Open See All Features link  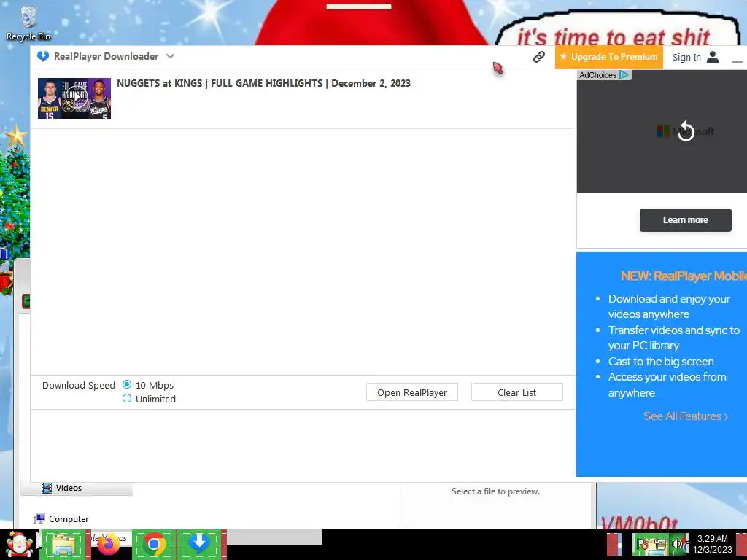(686, 416)
